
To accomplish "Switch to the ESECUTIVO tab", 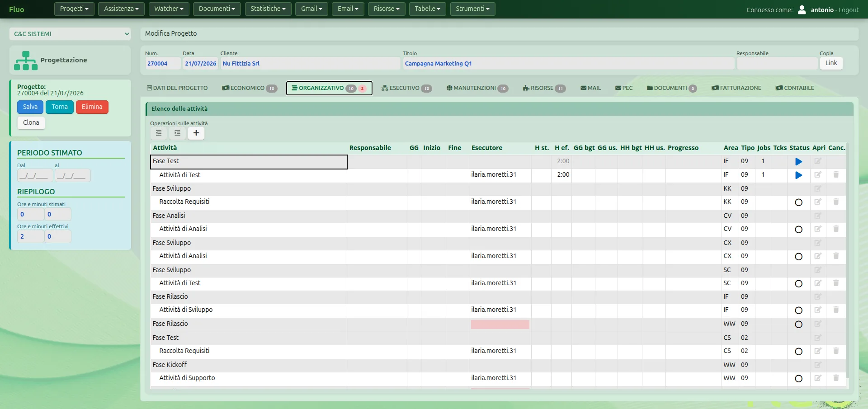I will pyautogui.click(x=406, y=88).
